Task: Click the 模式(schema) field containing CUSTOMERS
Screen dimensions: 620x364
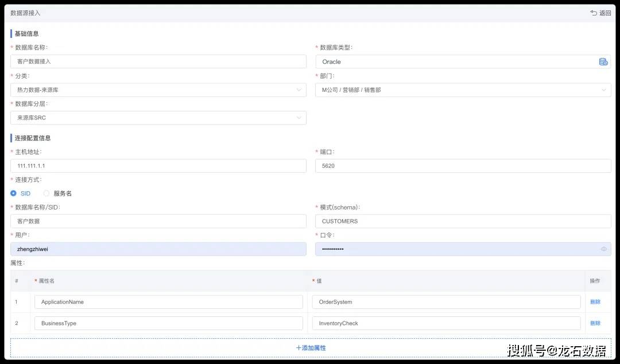Action: pos(463,221)
